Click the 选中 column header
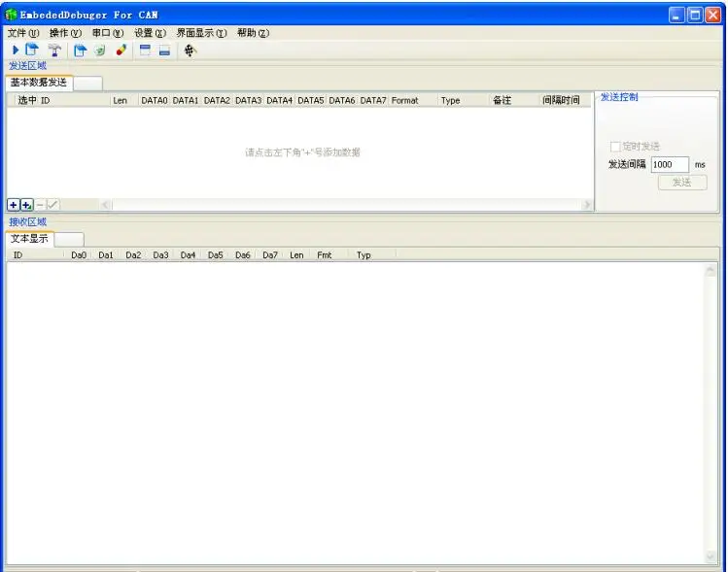Image resolution: width=728 pixels, height=572 pixels. click(27, 100)
